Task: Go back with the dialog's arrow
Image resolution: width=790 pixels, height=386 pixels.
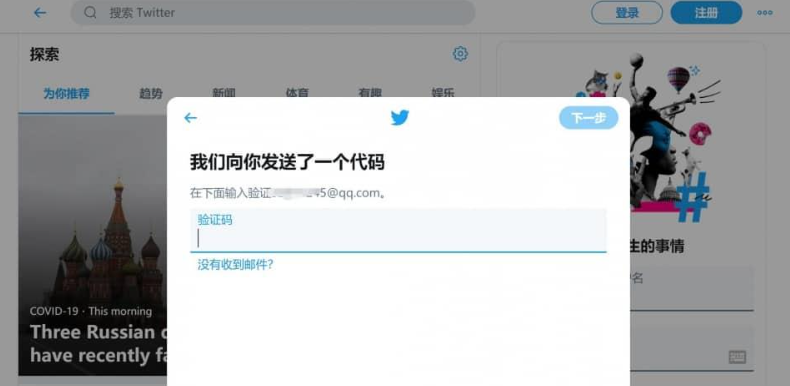Action: pos(190,118)
